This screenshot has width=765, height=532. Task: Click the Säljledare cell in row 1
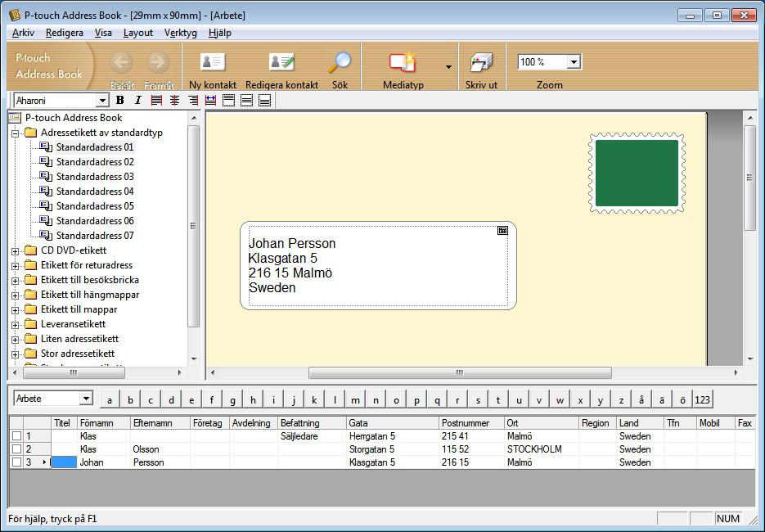[x=312, y=436]
